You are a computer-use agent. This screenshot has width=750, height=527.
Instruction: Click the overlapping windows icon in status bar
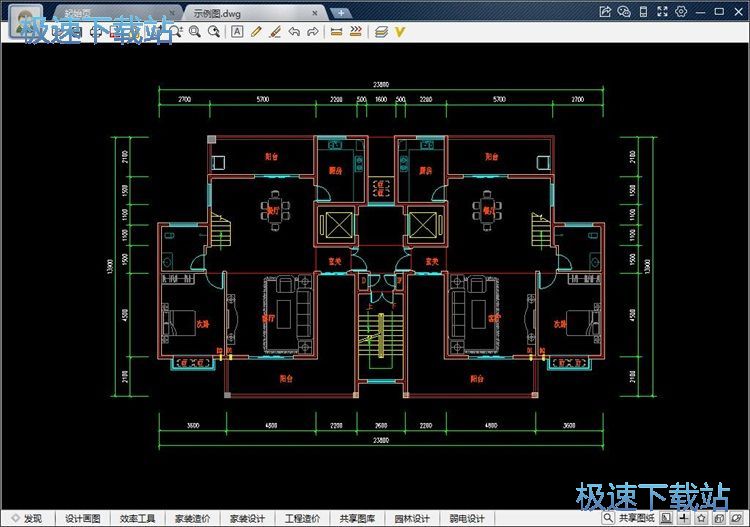click(719, 517)
